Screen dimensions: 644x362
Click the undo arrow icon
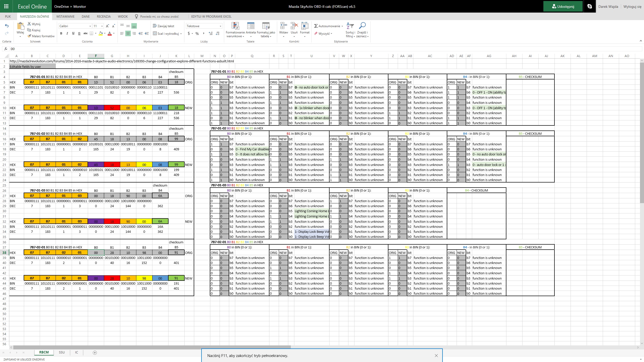pyautogui.click(x=7, y=26)
